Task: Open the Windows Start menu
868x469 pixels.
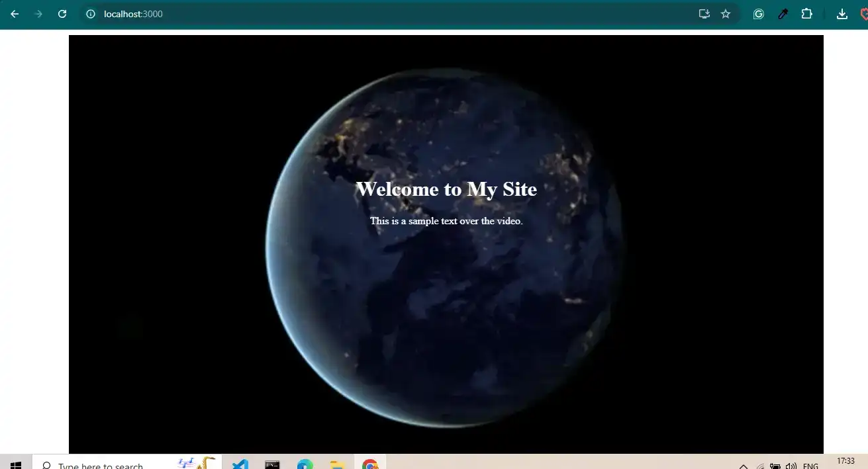Action: pos(16,464)
